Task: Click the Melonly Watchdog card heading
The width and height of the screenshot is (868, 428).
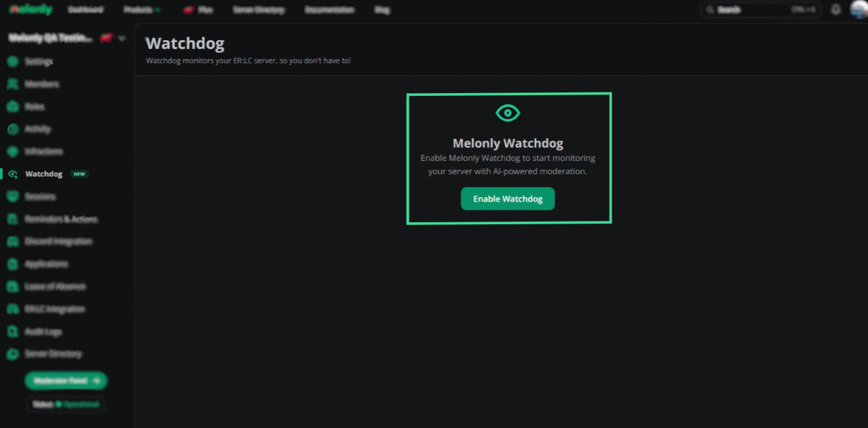Action: coord(508,143)
